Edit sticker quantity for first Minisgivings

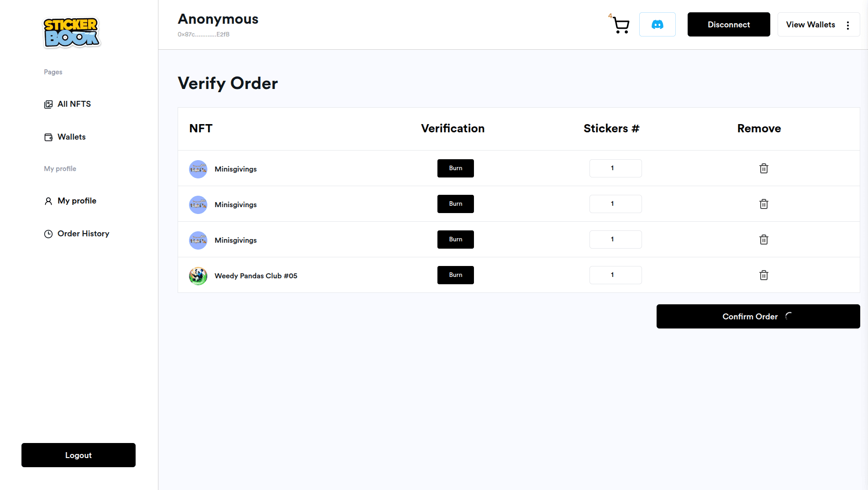click(615, 168)
